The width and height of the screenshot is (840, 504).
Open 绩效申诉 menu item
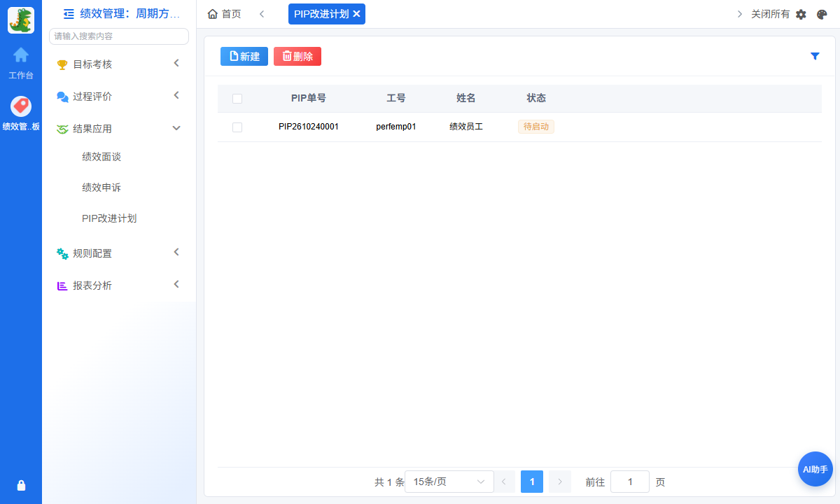click(101, 188)
